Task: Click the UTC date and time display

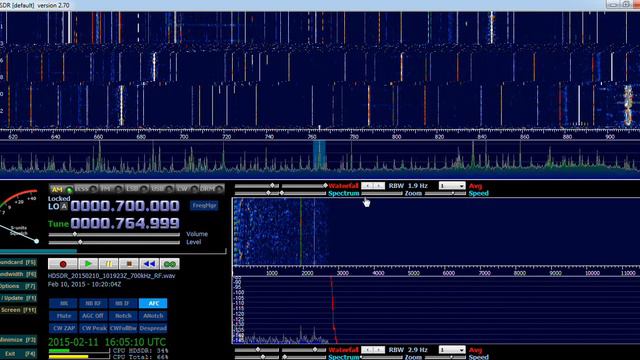Action: [107, 342]
